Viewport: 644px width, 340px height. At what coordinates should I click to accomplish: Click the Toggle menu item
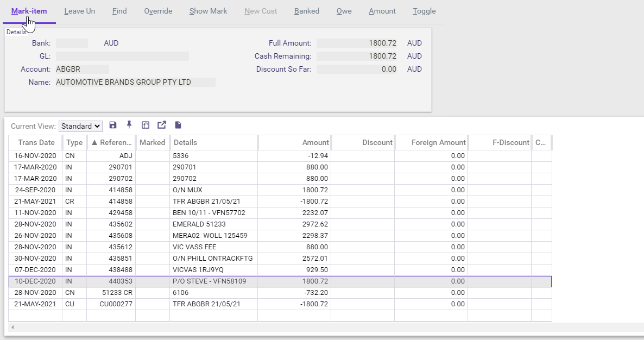point(424,11)
